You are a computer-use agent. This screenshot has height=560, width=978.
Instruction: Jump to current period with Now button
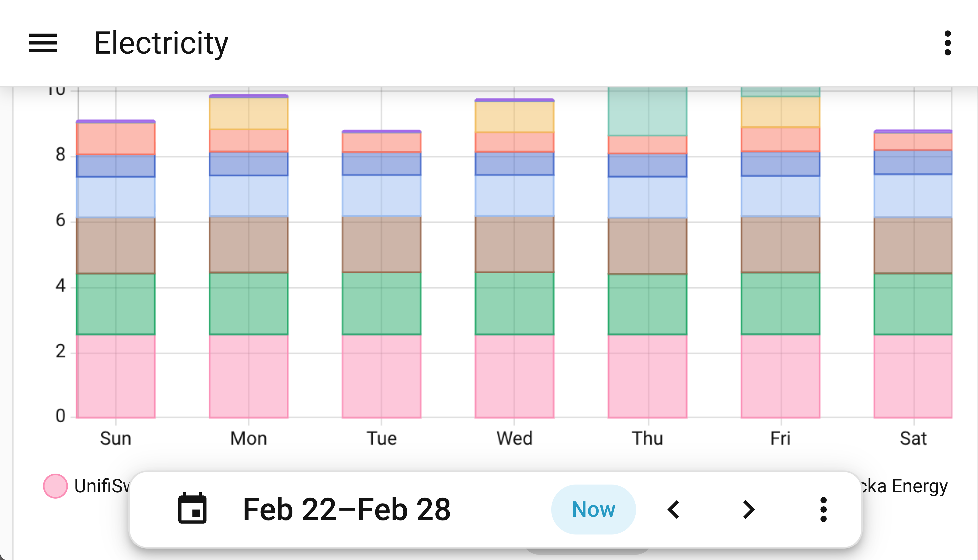(x=593, y=509)
